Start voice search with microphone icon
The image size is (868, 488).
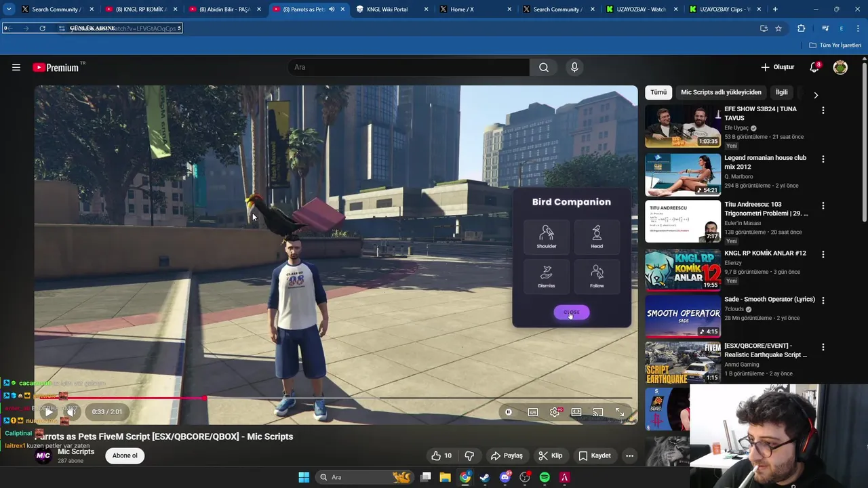tap(574, 67)
